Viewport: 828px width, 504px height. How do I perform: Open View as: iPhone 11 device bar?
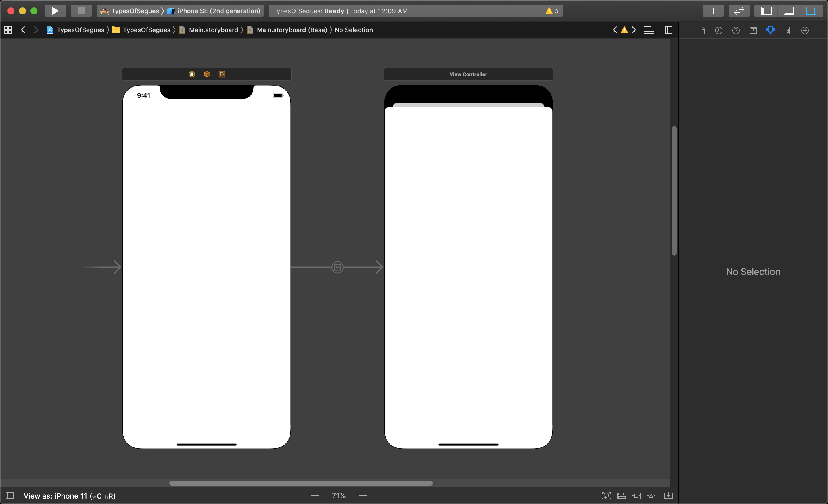tap(69, 496)
